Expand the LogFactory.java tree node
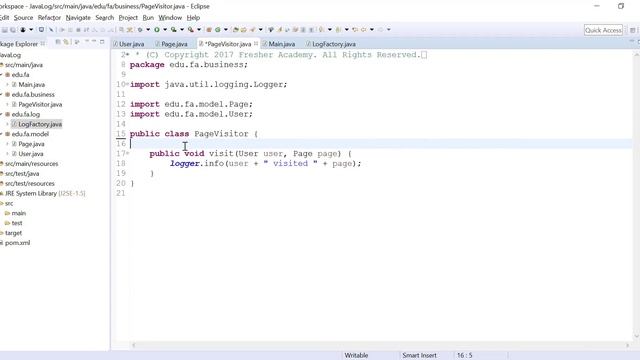 click(x=7, y=124)
